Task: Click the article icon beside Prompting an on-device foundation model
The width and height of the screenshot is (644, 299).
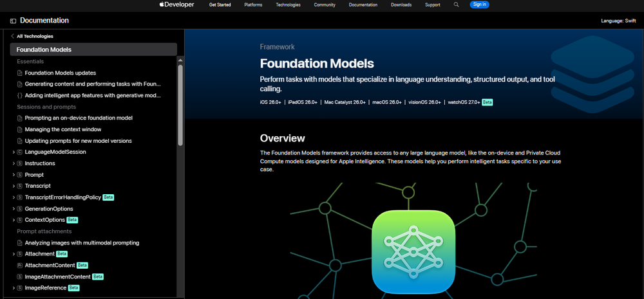Action: 19,118
